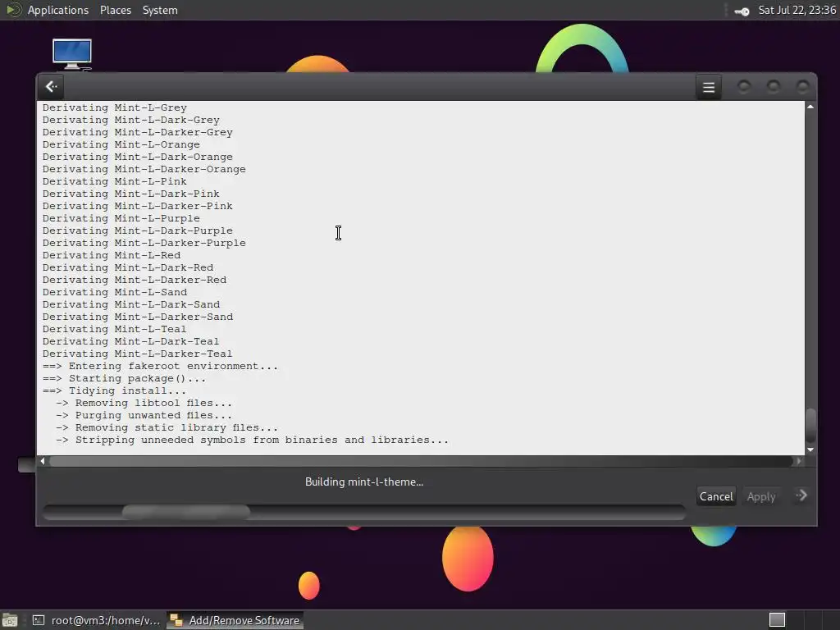This screenshot has height=630, width=840.
Task: Click the Computer desktop icon
Action: [72, 54]
